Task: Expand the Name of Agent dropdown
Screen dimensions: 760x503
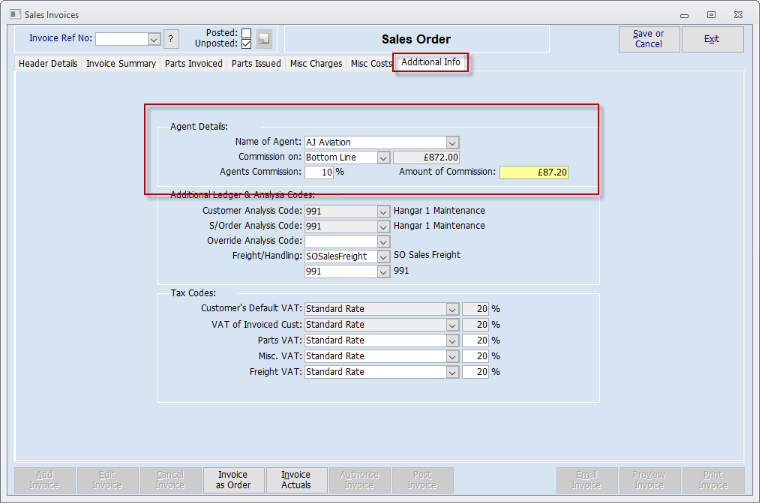Action: tap(452, 142)
